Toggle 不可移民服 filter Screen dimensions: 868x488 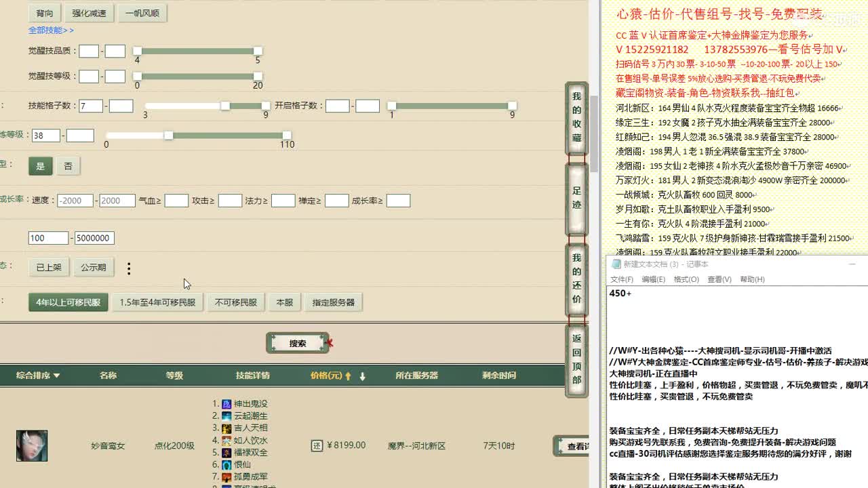pos(236,302)
